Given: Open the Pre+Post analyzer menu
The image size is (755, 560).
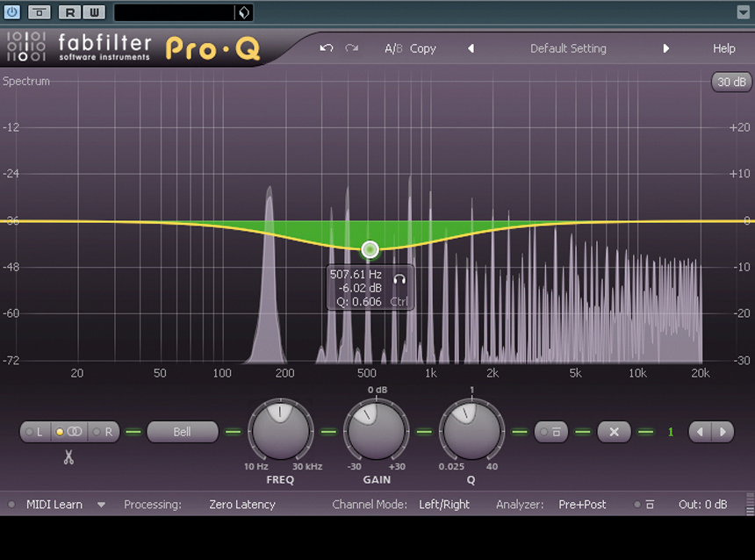Looking at the screenshot, I should coord(582,505).
